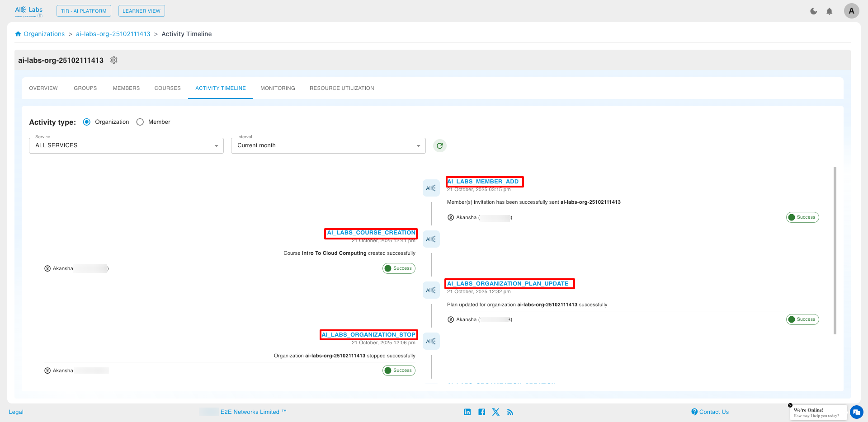Open the LinkedIn footer icon

(x=467, y=412)
